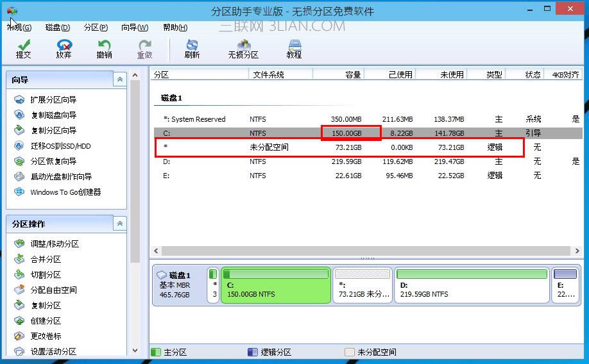Click 150.00GB capacity cell of C:
Image resolution: width=589 pixels, height=364 pixels.
click(346, 133)
